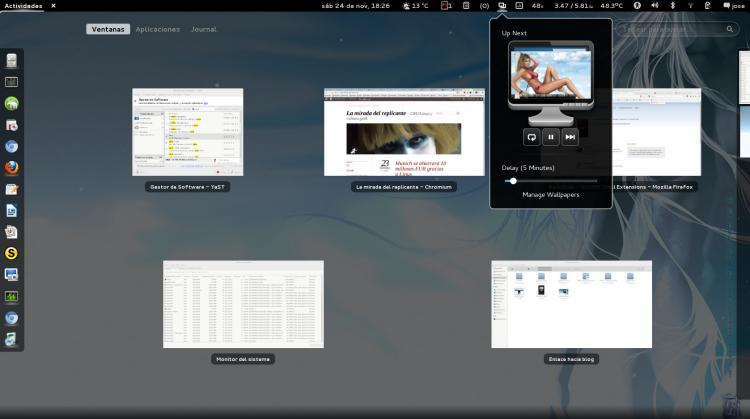The height and width of the screenshot is (419, 750).
Task: Click the loop wallpaper button in popup
Action: tap(532, 136)
